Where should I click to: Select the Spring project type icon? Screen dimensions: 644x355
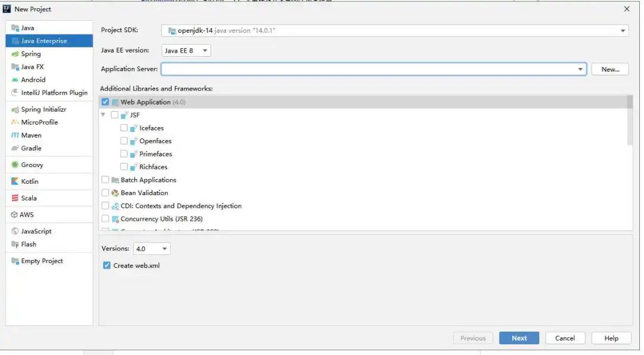(x=15, y=54)
